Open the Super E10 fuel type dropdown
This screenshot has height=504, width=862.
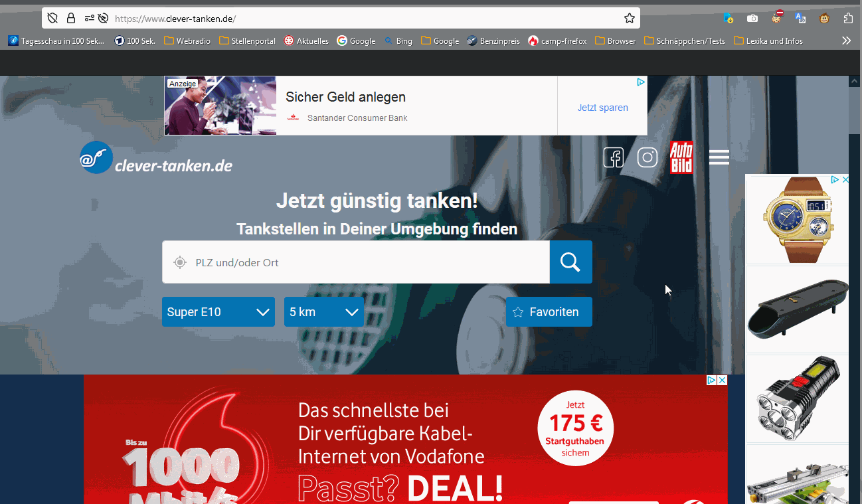(218, 312)
